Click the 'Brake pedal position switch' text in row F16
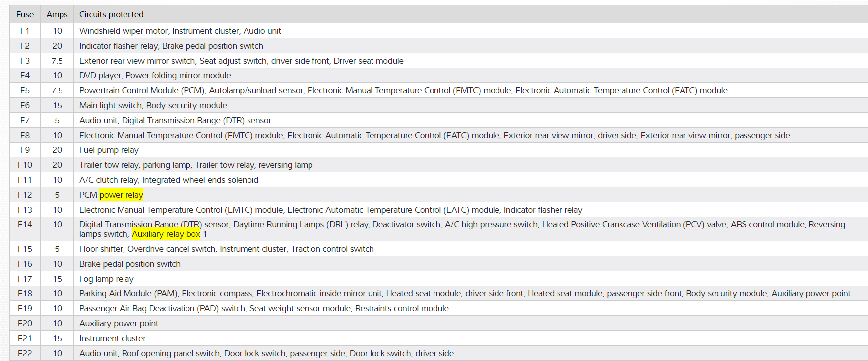The height and width of the screenshot is (361, 868). 130,264
